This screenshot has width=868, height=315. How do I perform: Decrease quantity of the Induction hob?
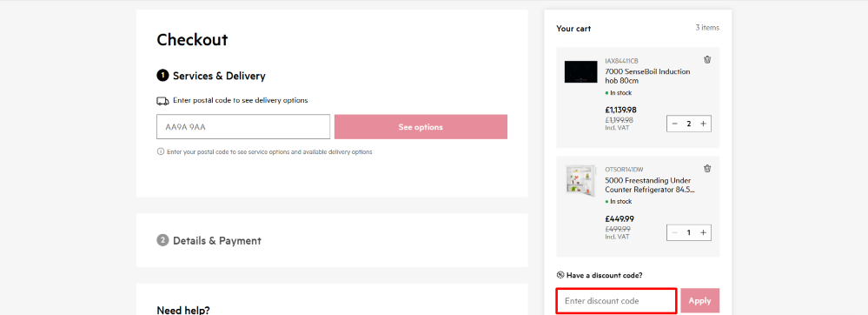(674, 124)
